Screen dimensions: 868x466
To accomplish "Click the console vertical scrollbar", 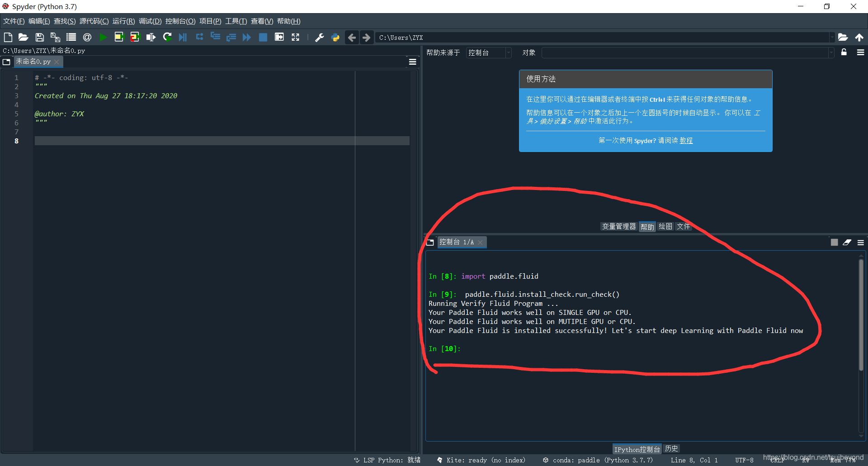I will point(861,315).
